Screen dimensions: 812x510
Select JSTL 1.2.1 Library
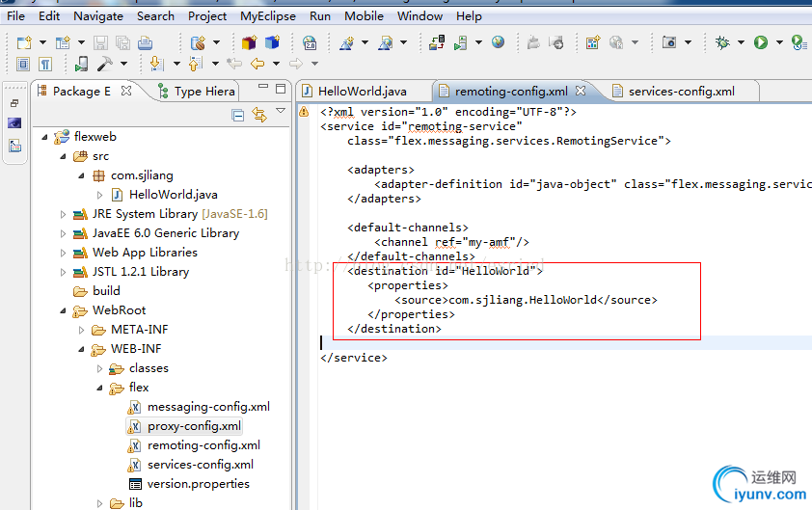[x=141, y=272]
